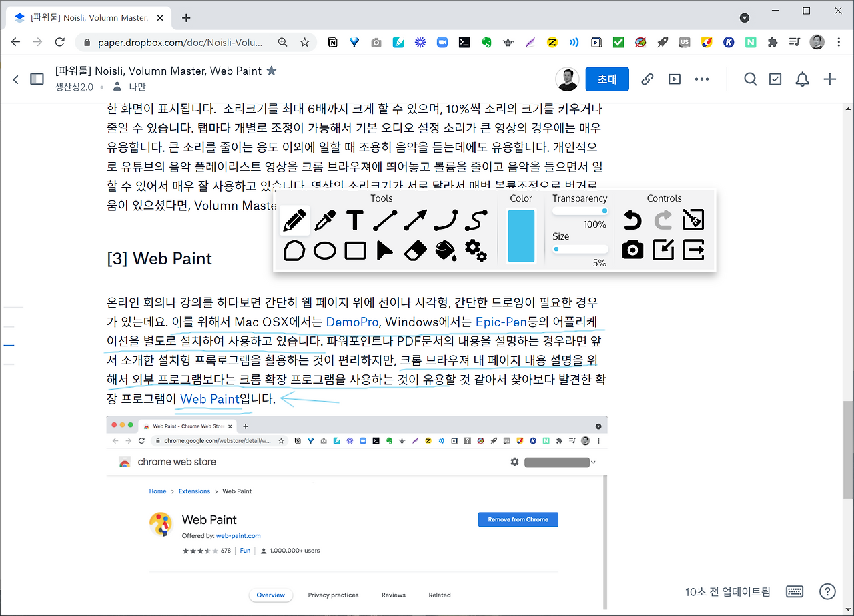Star the document next to its title
Viewport: 854px width, 616px height.
tap(272, 71)
